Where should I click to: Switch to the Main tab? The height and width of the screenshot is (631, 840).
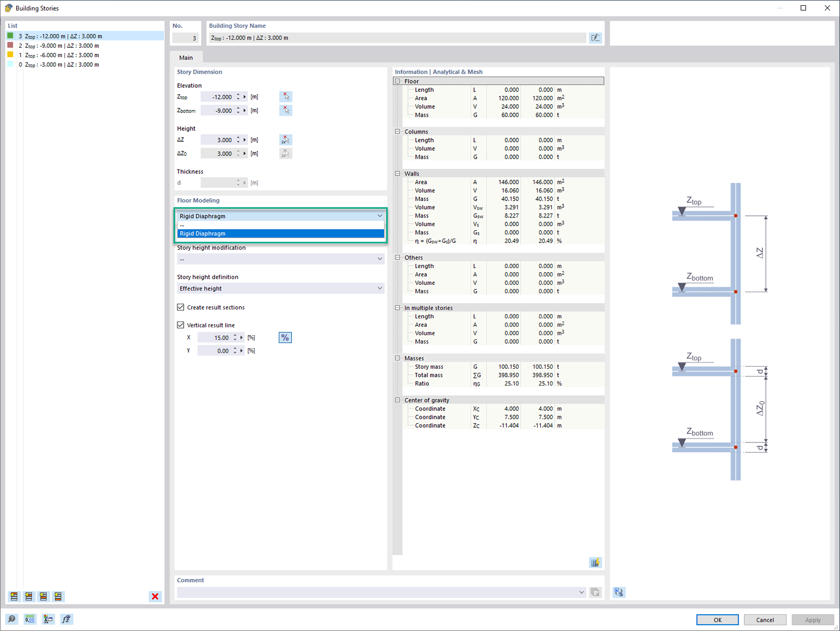(x=186, y=58)
